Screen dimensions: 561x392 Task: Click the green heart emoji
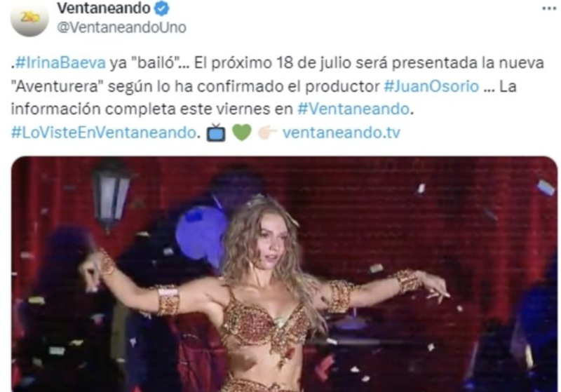pos(242,133)
